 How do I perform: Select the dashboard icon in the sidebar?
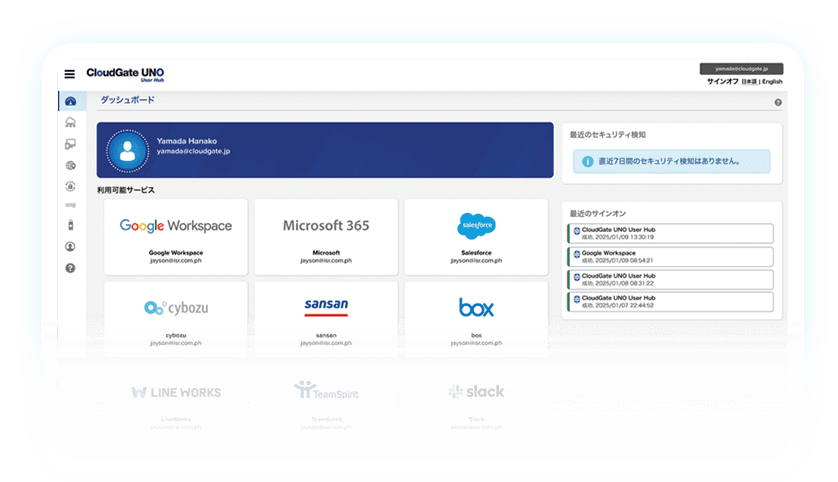[x=70, y=101]
